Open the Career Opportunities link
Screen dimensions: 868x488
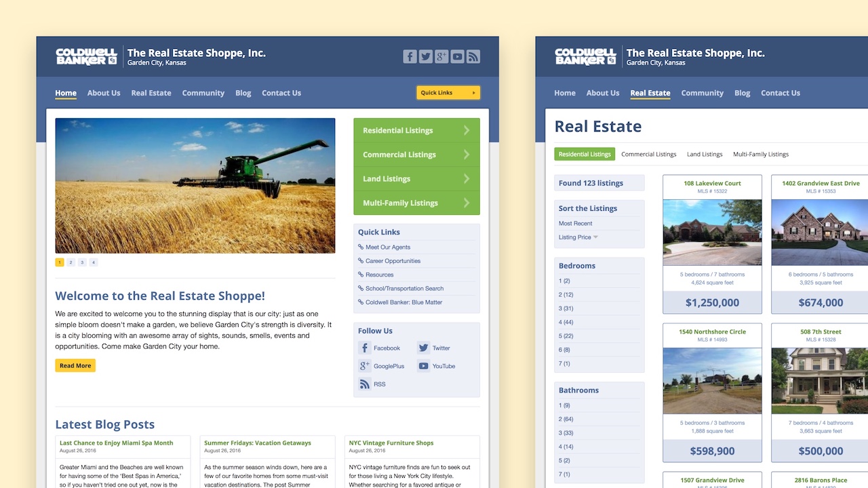point(393,261)
